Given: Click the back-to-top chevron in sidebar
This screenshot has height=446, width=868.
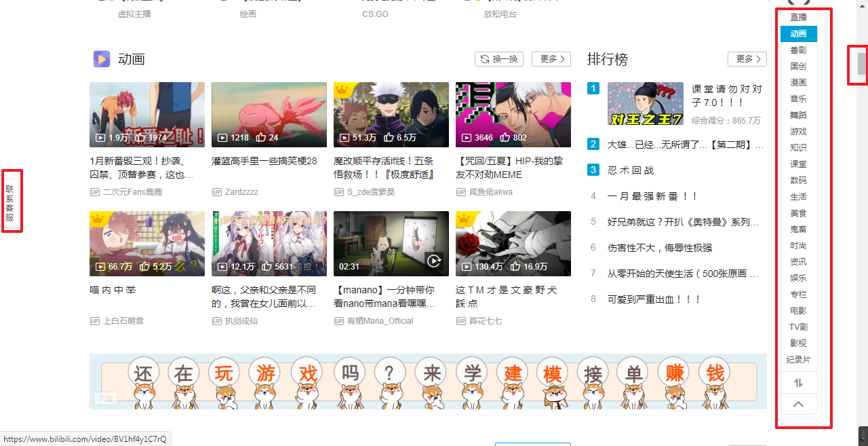Looking at the screenshot, I should coord(798,405).
